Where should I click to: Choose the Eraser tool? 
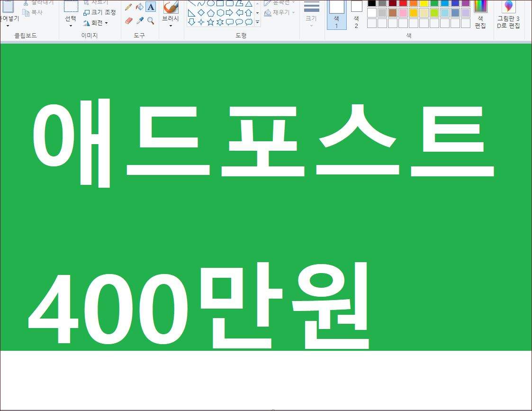(128, 21)
